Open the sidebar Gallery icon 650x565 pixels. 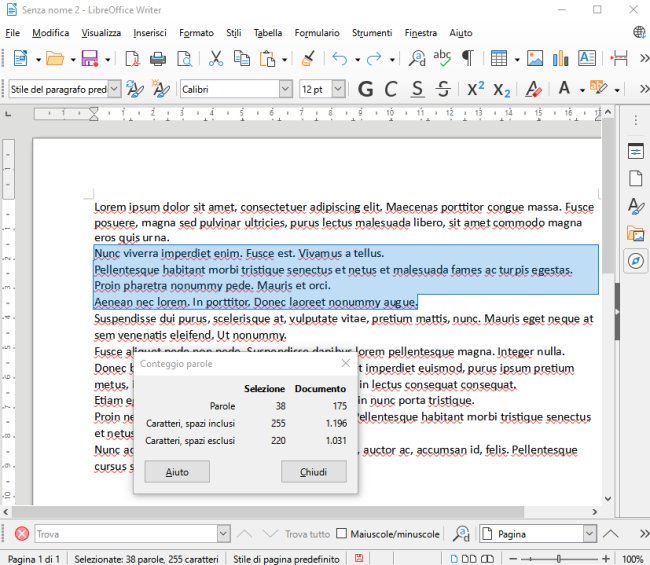[635, 234]
